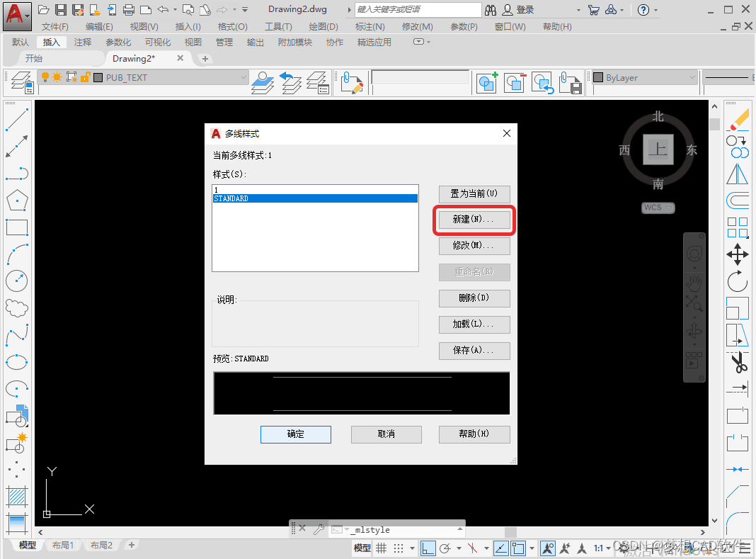Click the 加载(L)... button
756x559 pixels.
click(474, 324)
